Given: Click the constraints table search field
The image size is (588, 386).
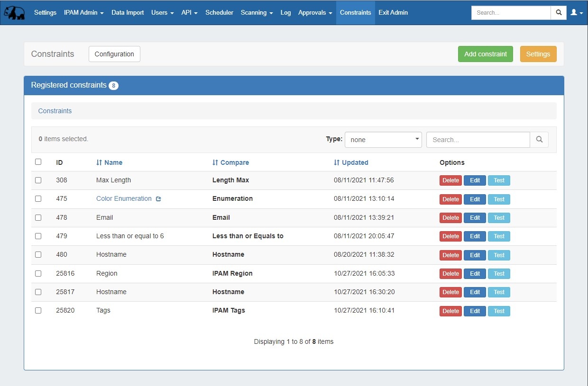Looking at the screenshot, I should [x=478, y=140].
